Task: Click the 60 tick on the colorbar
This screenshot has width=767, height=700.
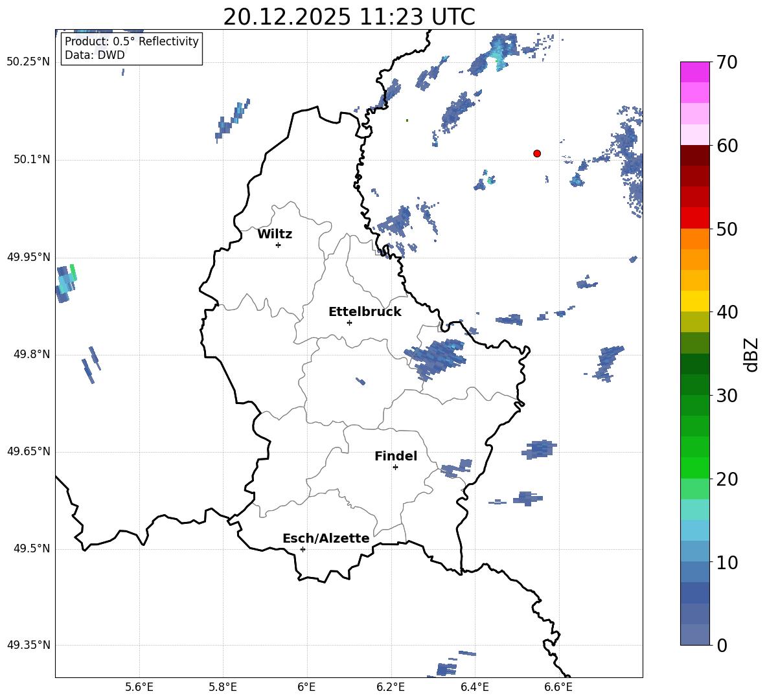Action: [726, 146]
